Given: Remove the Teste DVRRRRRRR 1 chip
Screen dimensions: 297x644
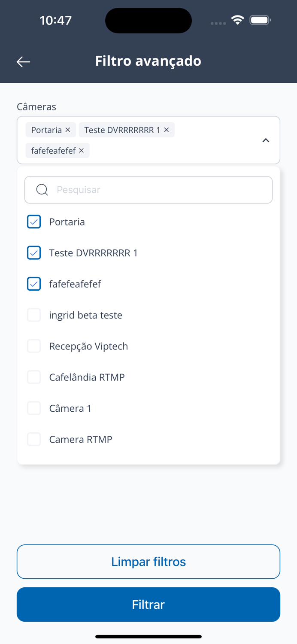Looking at the screenshot, I should click(167, 130).
